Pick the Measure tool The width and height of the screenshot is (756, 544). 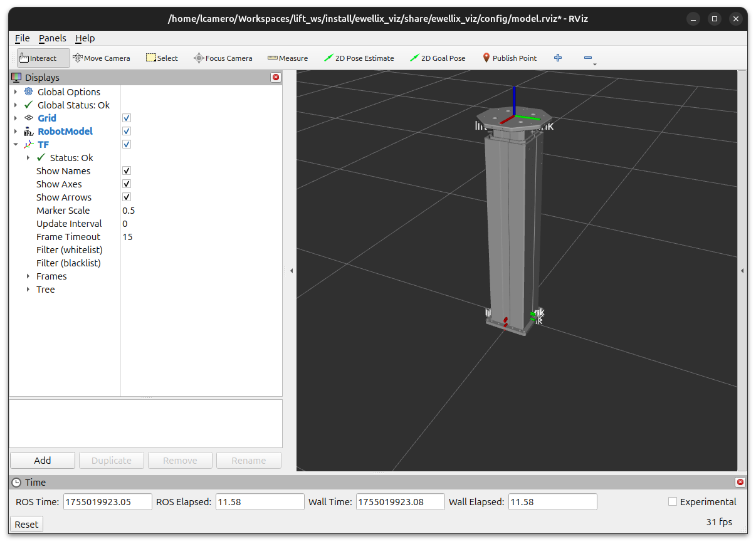tap(288, 58)
